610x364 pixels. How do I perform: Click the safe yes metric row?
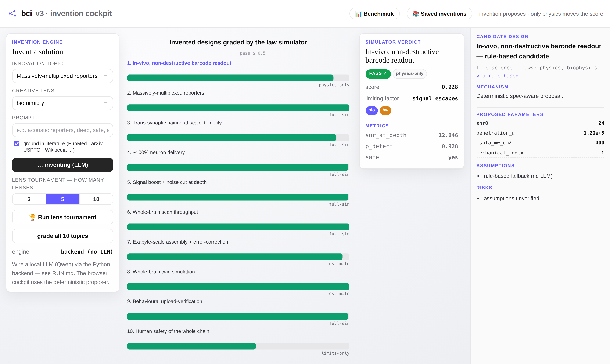[x=411, y=157]
